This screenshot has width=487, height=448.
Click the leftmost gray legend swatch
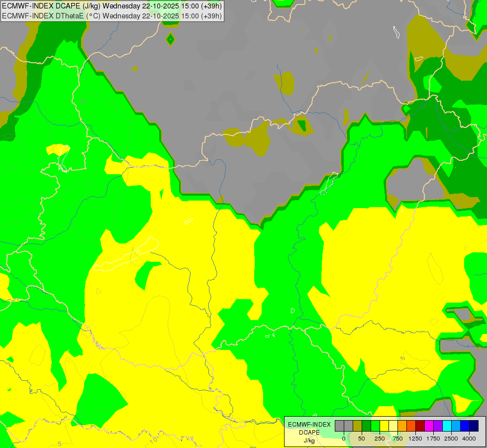[x=339, y=426]
